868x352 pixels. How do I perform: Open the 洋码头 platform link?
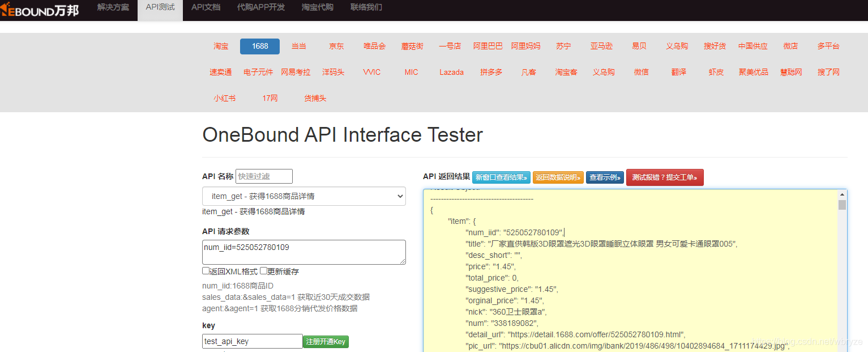(333, 73)
